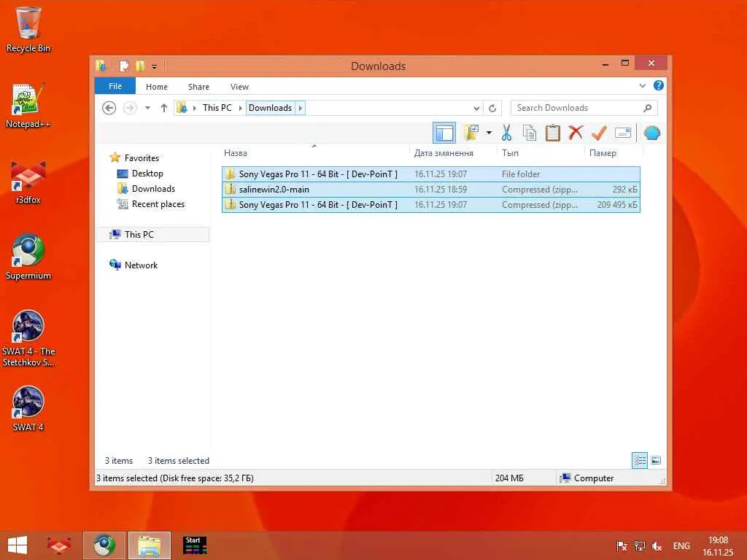Click the Action Center flag tray icon

[622, 546]
